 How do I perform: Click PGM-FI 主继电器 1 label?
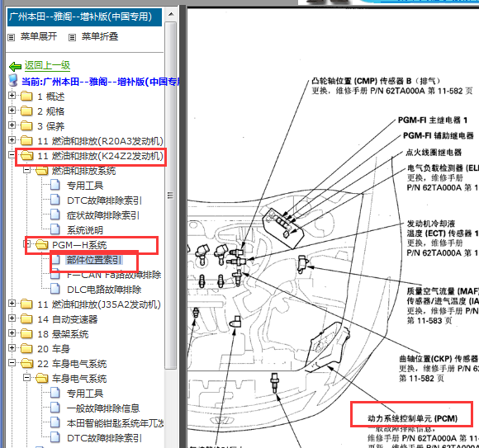[433, 120]
